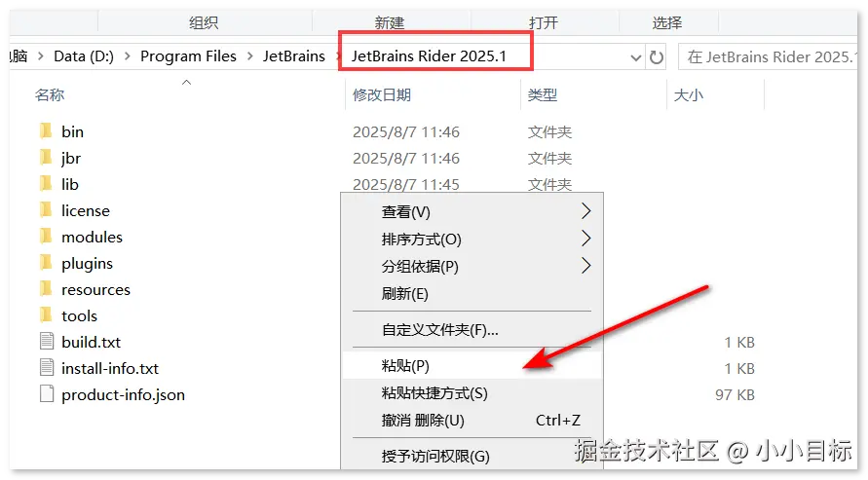Click JetBrains Rider 2025.1 breadcrumb segment
Screen dimensions: 868x480
429,56
